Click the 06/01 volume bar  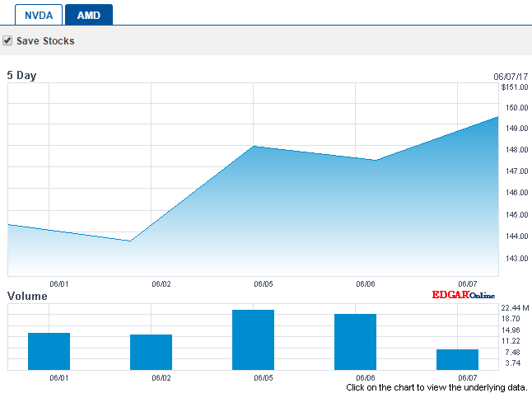[x=49, y=351]
